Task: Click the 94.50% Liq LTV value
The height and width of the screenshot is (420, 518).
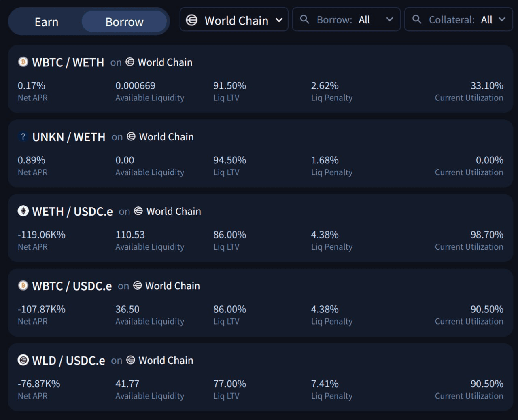Action: click(229, 160)
